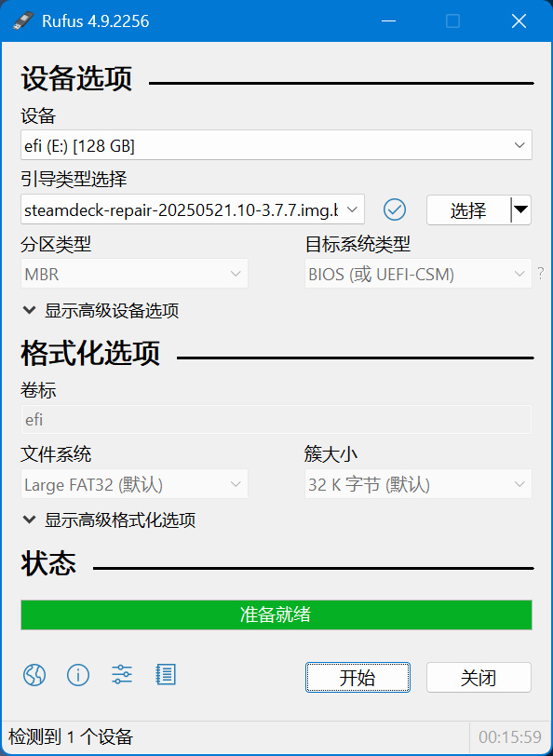This screenshot has height=756, width=553.
Task: Click the question mark beside target system
Action: (541, 274)
